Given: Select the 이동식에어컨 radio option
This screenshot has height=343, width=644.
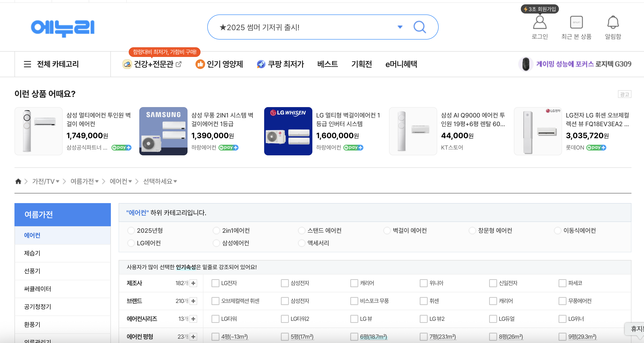Looking at the screenshot, I should click(x=558, y=230).
